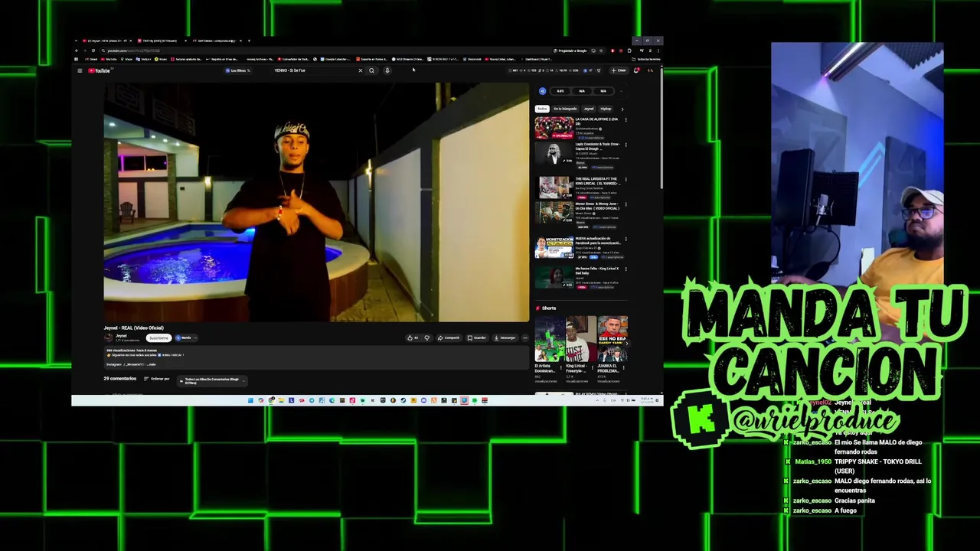980x551 pixels.
Task: Start voice search with the microphone icon
Action: click(x=387, y=70)
